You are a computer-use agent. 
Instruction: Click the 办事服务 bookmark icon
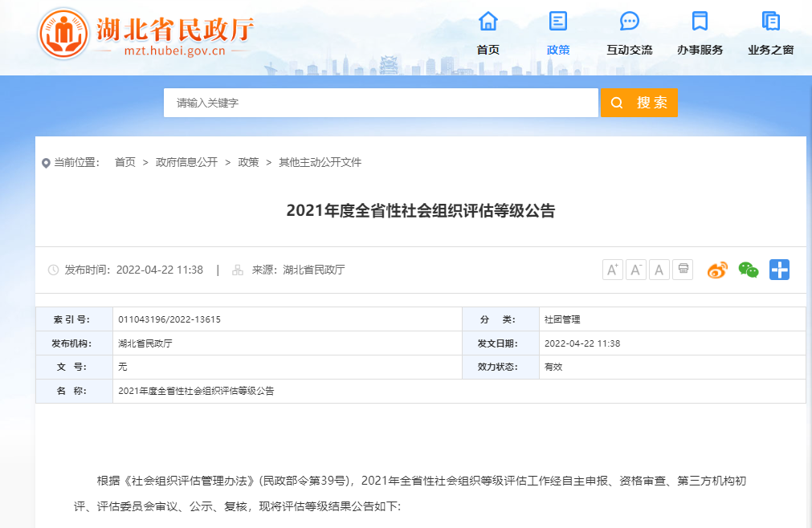coord(700,22)
